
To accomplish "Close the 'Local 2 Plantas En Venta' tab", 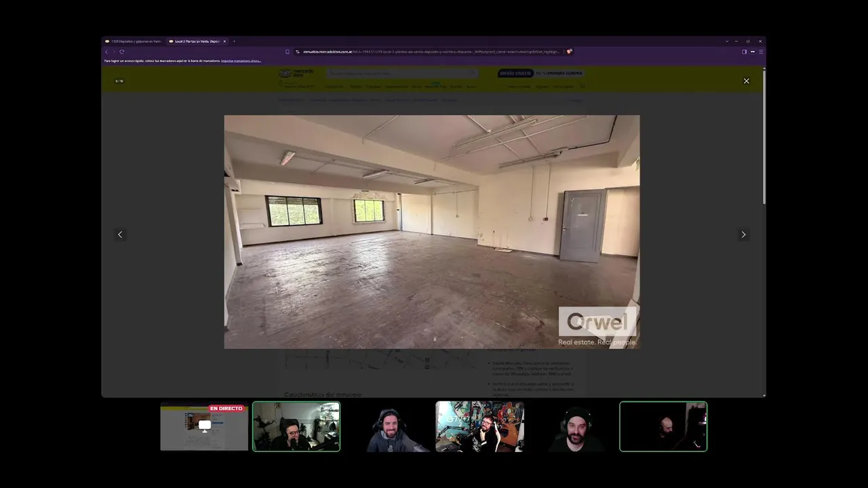I will [x=224, y=41].
